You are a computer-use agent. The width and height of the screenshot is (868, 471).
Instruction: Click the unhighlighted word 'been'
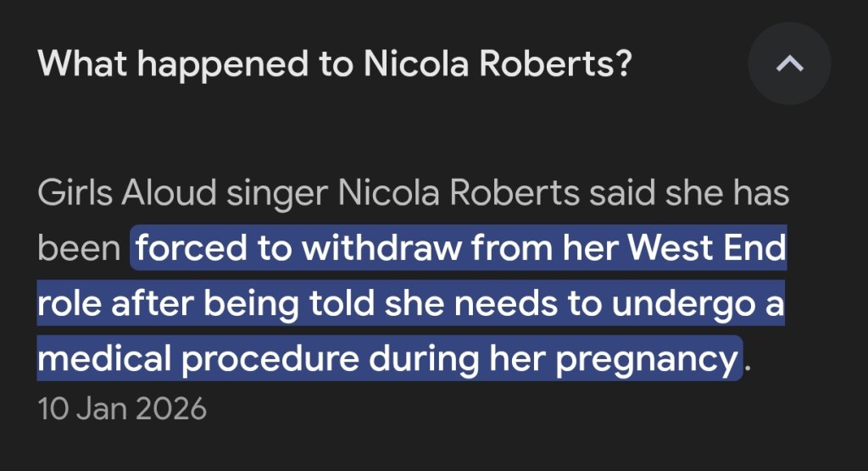pos(78,250)
